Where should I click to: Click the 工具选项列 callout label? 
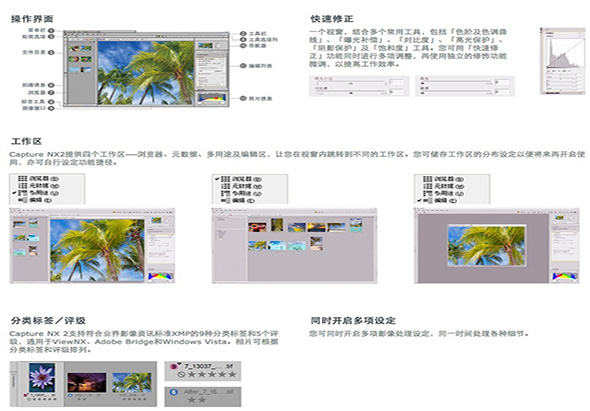[x=263, y=40]
